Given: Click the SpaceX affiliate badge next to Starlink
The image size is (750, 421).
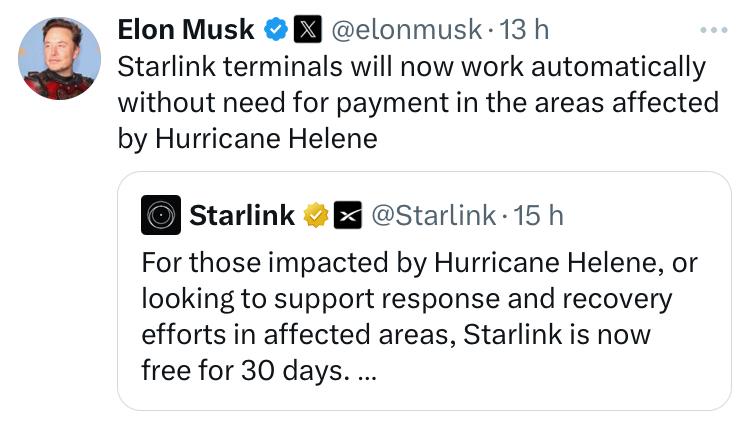Looking at the screenshot, I should click(347, 215).
